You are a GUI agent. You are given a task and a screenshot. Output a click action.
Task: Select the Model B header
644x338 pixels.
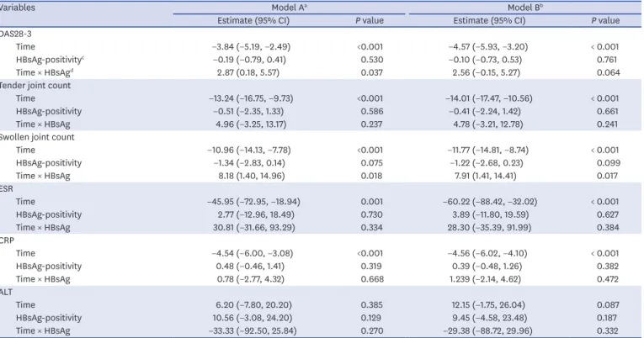click(x=525, y=8)
